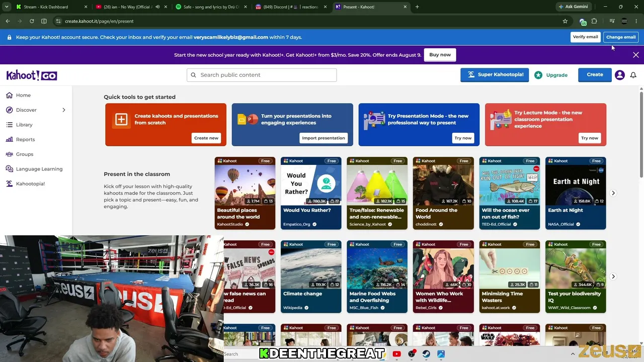Screen dimensions: 644x362
Task: Click Create new button
Action: click(x=206, y=138)
